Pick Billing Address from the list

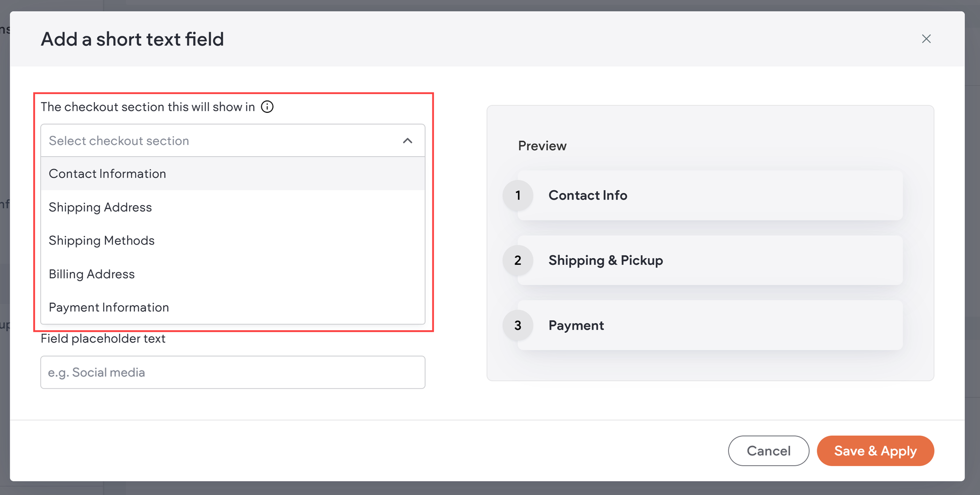point(92,274)
